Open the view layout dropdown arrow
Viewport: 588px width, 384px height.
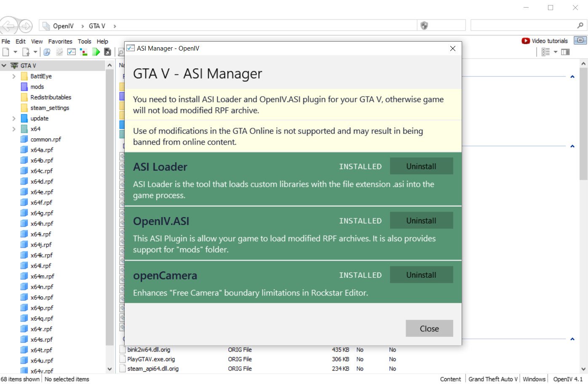[x=556, y=52]
